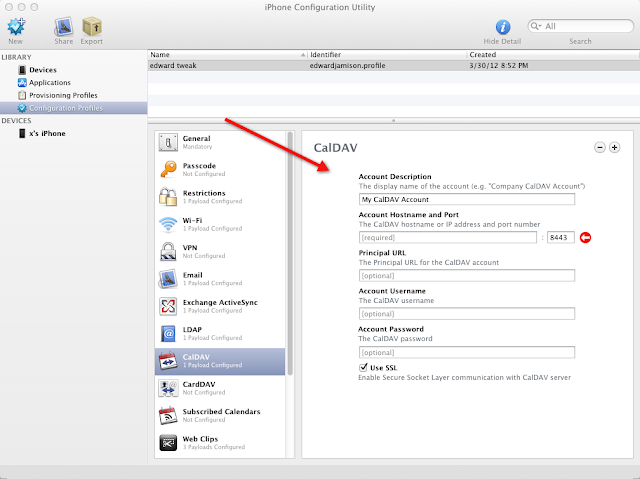The image size is (640, 479).
Task: Sort by the Name column header
Action: pos(227,55)
